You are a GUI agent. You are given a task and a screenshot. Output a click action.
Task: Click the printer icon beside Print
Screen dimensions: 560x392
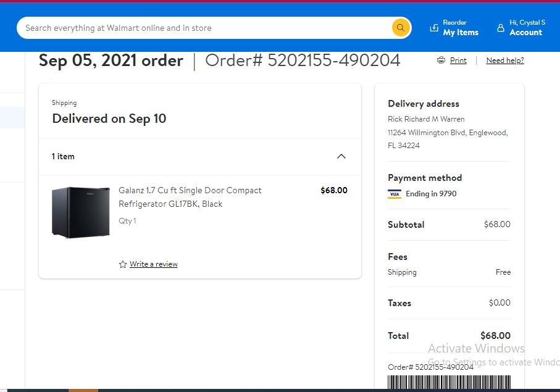pyautogui.click(x=441, y=60)
